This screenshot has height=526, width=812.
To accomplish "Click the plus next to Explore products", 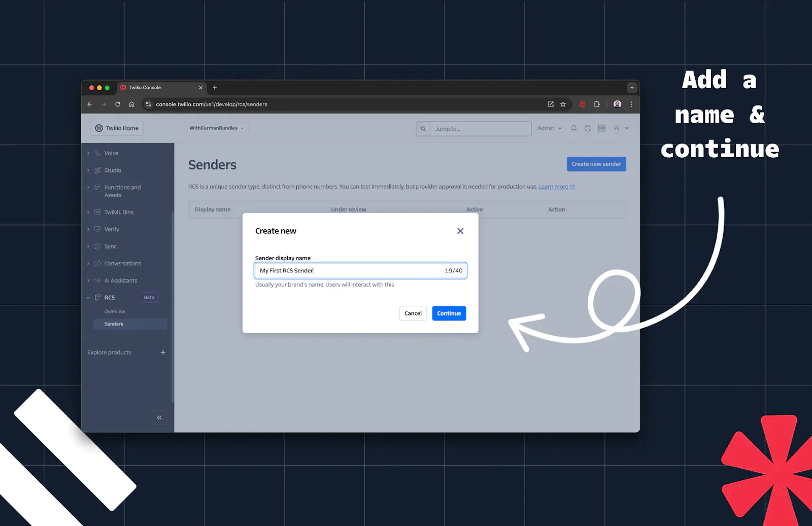I will [163, 353].
